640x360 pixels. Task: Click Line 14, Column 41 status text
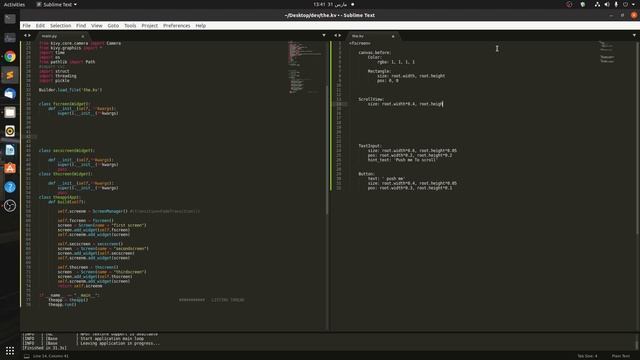[x=51, y=356]
